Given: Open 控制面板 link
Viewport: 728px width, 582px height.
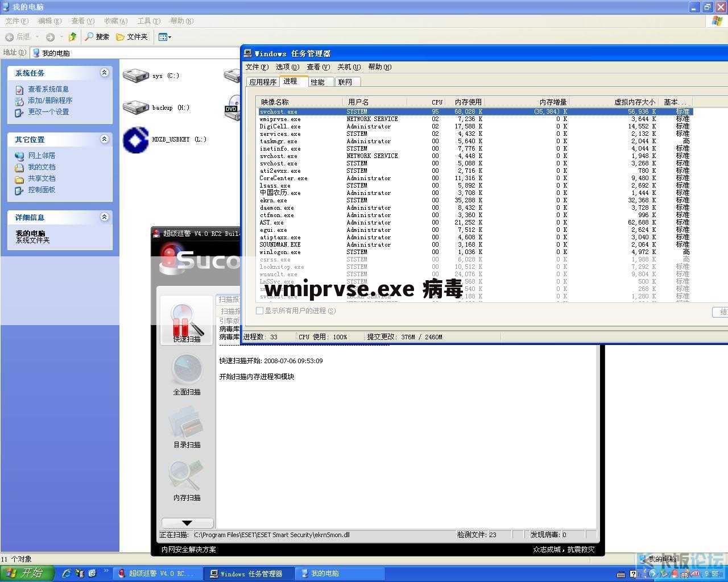Looking at the screenshot, I should (42, 190).
